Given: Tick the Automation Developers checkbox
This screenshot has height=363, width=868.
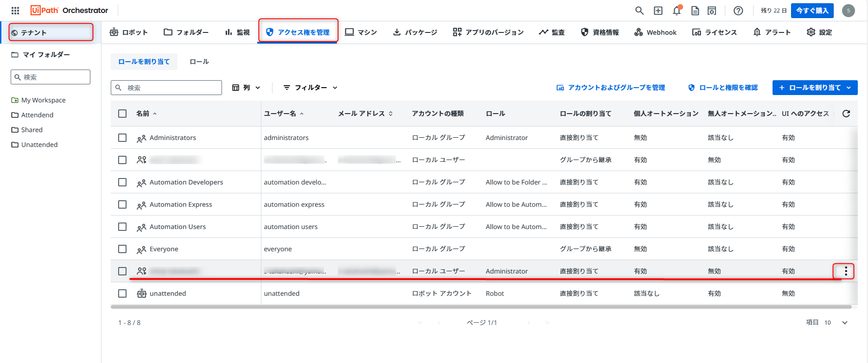Looking at the screenshot, I should pos(122,182).
